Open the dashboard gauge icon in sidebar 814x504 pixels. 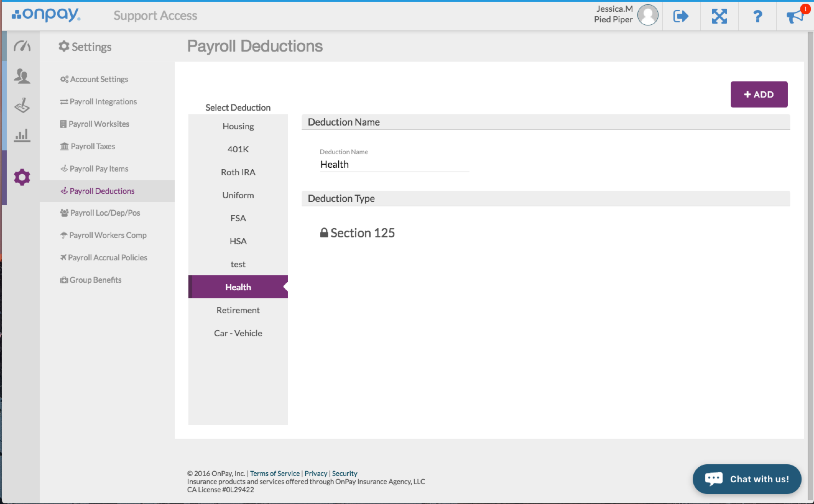coord(22,46)
